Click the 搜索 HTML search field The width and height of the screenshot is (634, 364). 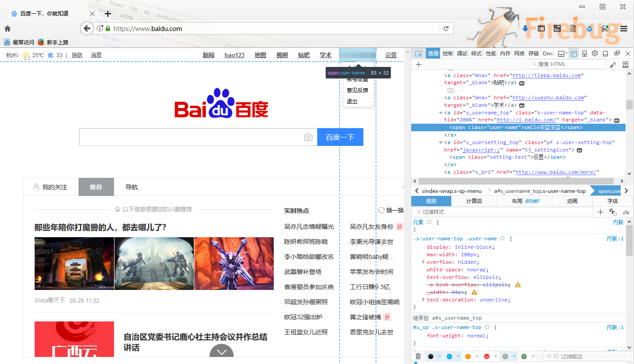point(566,64)
